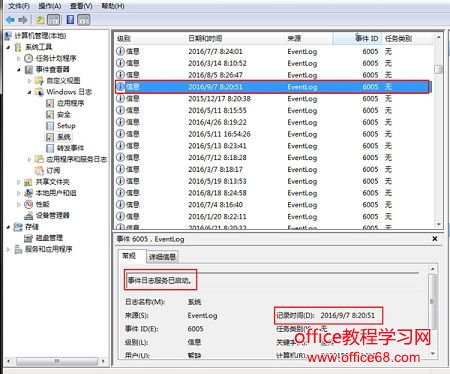This screenshot has height=374, width=450.
Task: Expand the 任务计划程序 node arrow
Action: tap(19, 59)
